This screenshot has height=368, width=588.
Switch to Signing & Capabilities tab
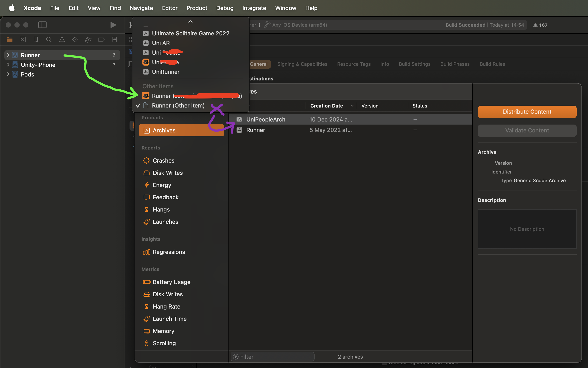(302, 64)
